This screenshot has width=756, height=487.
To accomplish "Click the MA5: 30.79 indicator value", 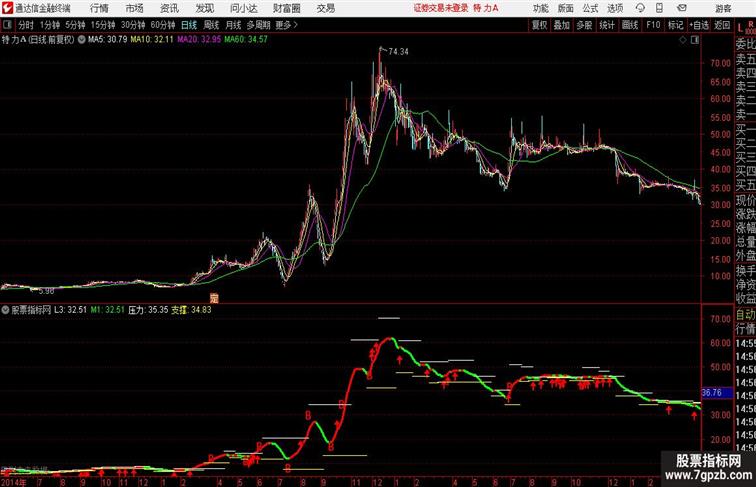I will 108,40.
